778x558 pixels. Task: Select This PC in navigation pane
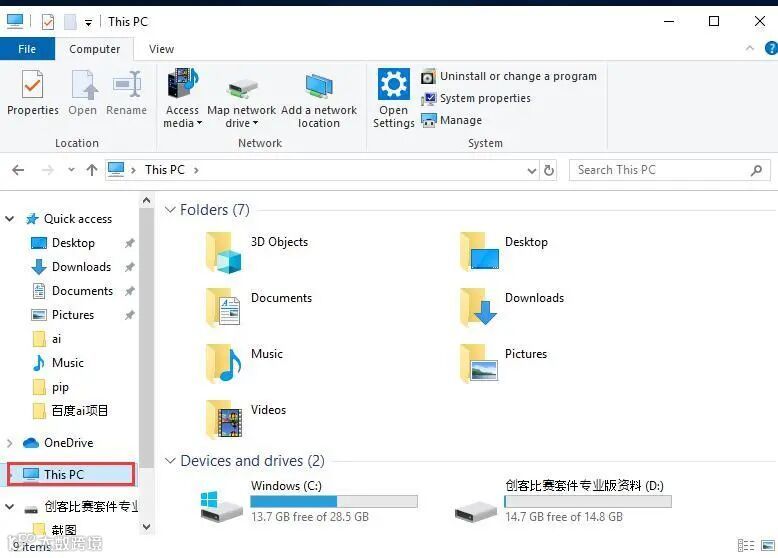click(71, 475)
